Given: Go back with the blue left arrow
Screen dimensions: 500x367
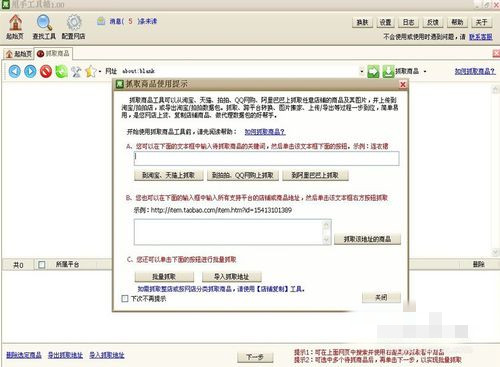Looking at the screenshot, I should pos(15,71).
